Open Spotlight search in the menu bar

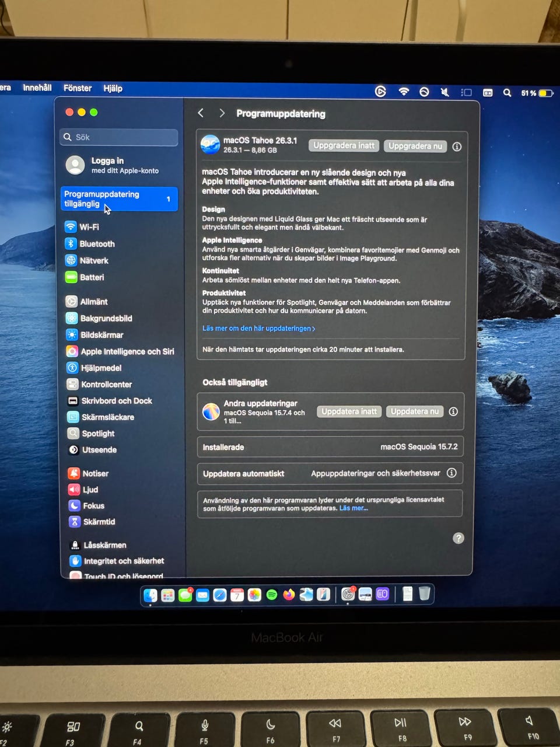(507, 93)
